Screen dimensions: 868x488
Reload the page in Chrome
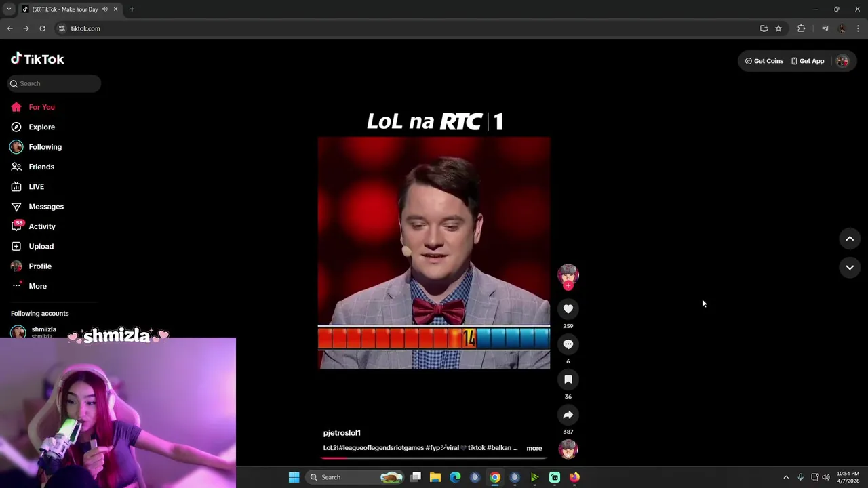pyautogui.click(x=42, y=28)
